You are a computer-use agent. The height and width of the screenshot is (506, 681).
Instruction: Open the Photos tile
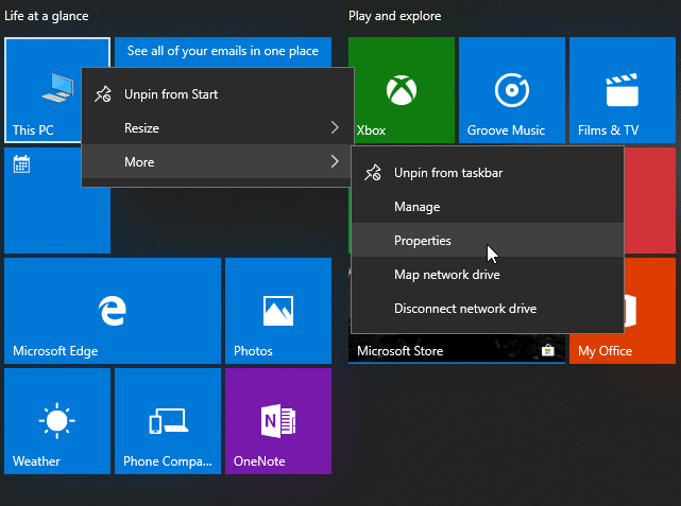(x=278, y=311)
